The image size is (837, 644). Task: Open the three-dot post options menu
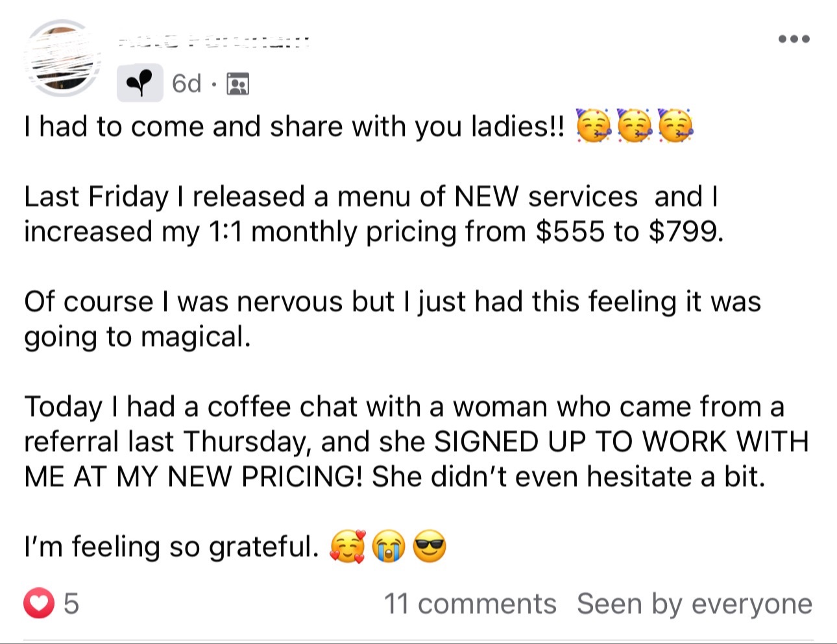point(794,39)
